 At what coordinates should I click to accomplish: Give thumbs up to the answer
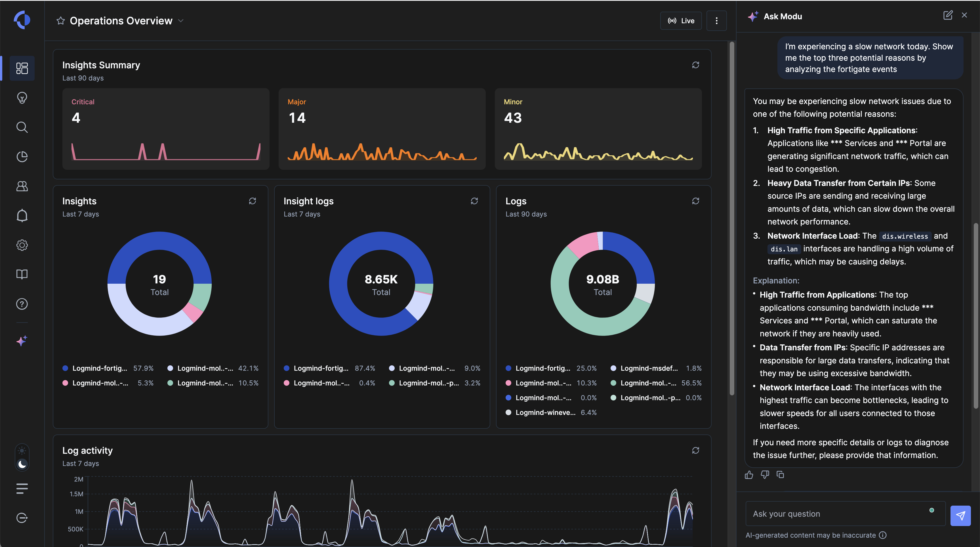[749, 474]
